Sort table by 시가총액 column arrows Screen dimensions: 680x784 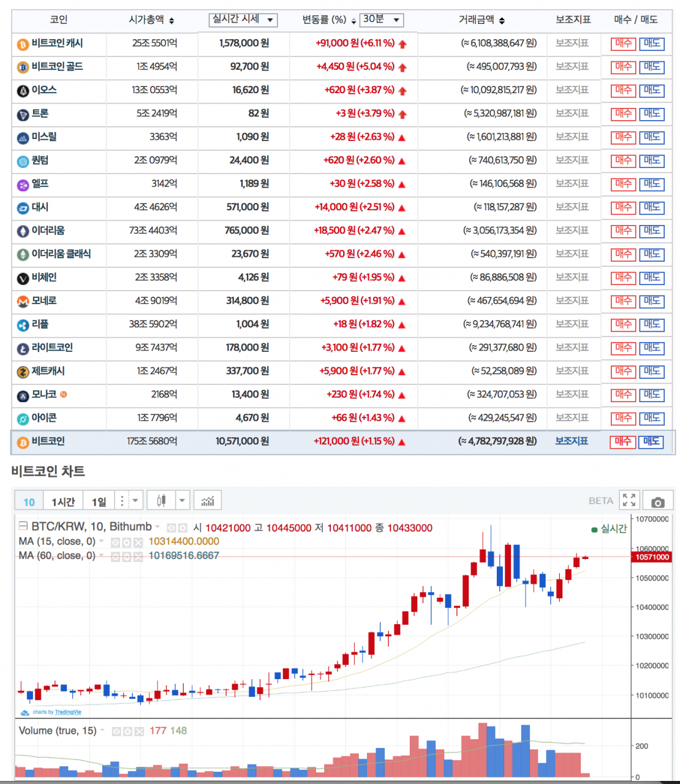172,21
